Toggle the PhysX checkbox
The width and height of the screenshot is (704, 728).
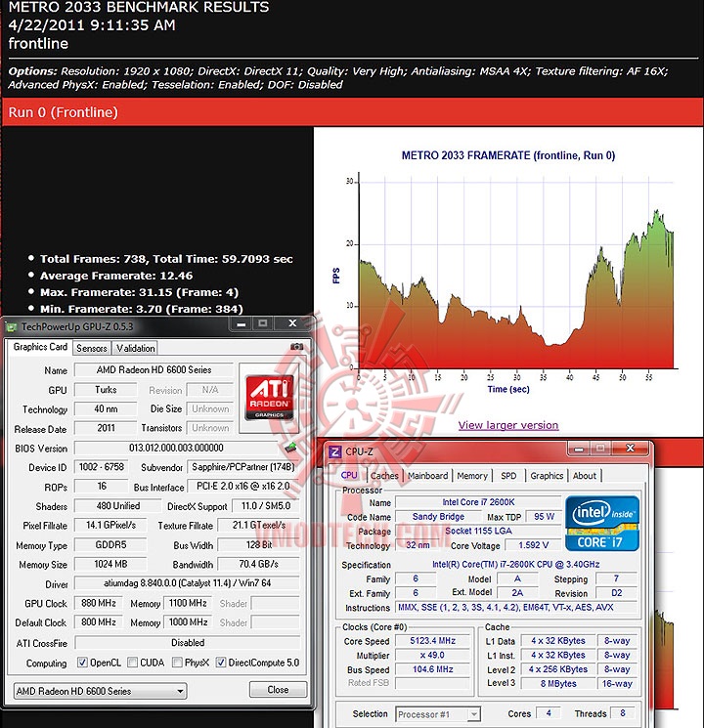pyautogui.click(x=177, y=663)
